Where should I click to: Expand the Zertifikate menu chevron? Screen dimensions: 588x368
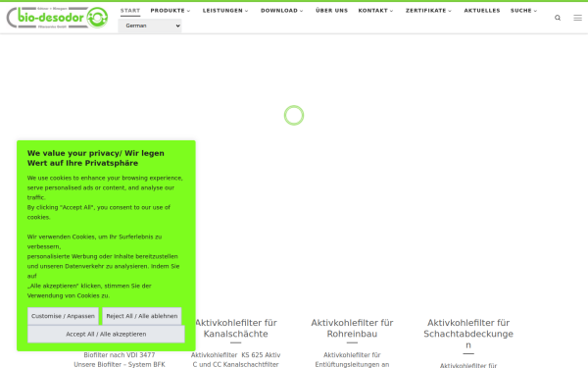[450, 11]
